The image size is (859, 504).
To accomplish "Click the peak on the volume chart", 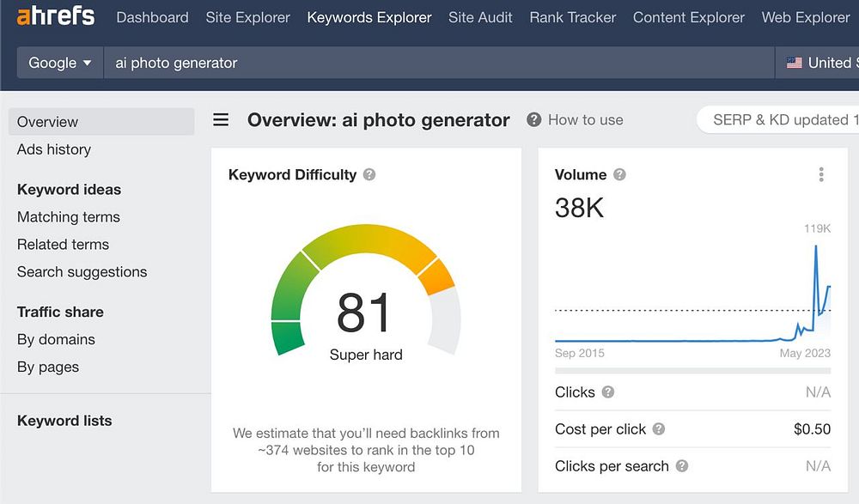I will (815, 246).
